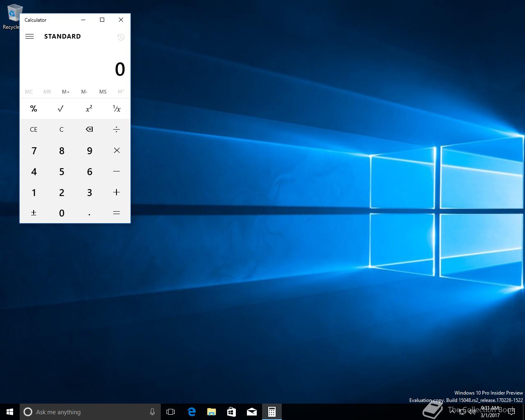Open the Mail app from the taskbar
This screenshot has height=420, width=525.
(251, 412)
